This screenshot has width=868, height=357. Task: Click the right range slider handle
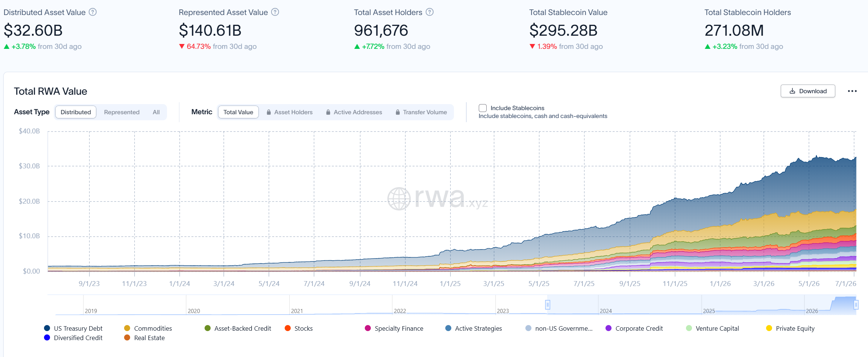click(x=856, y=305)
